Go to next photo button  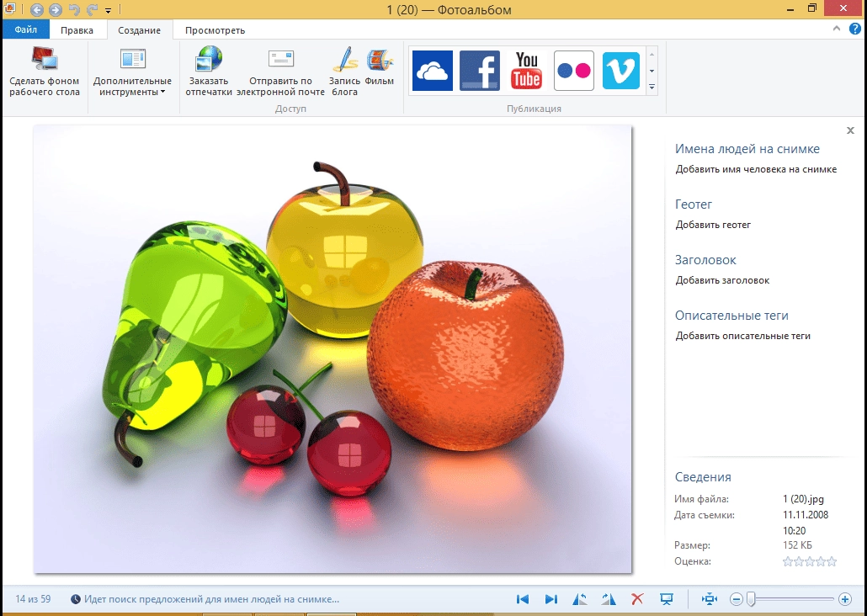(551, 599)
